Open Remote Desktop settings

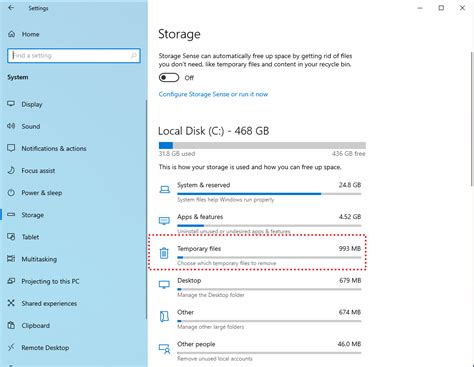74,348
